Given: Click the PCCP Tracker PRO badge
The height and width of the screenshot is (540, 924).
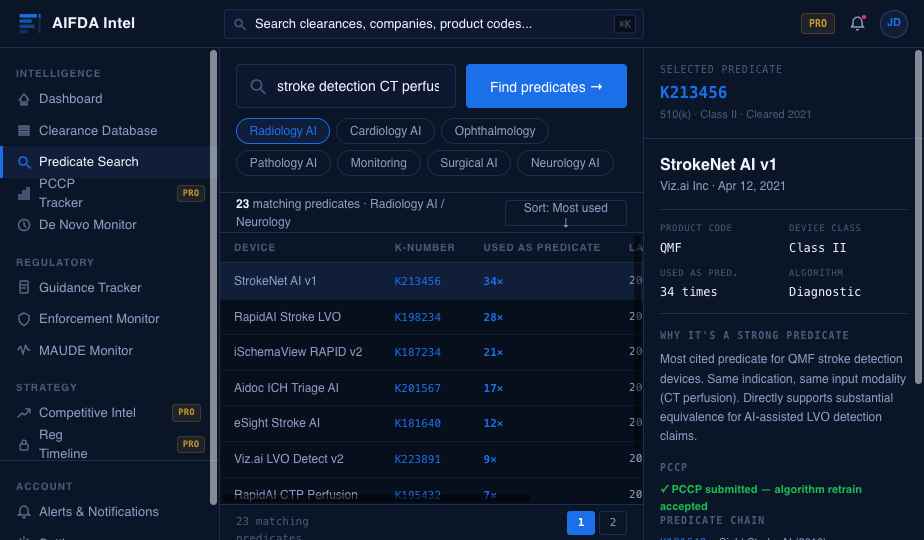Looking at the screenshot, I should (190, 193).
